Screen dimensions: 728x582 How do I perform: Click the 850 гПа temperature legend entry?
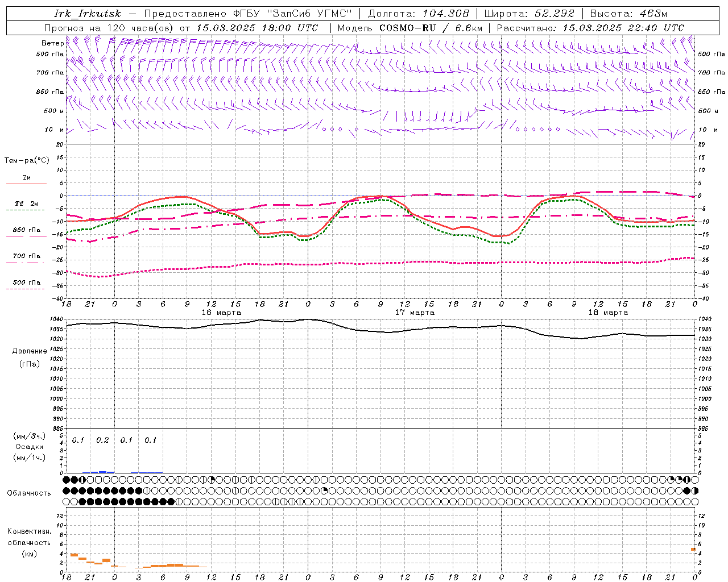click(26, 230)
